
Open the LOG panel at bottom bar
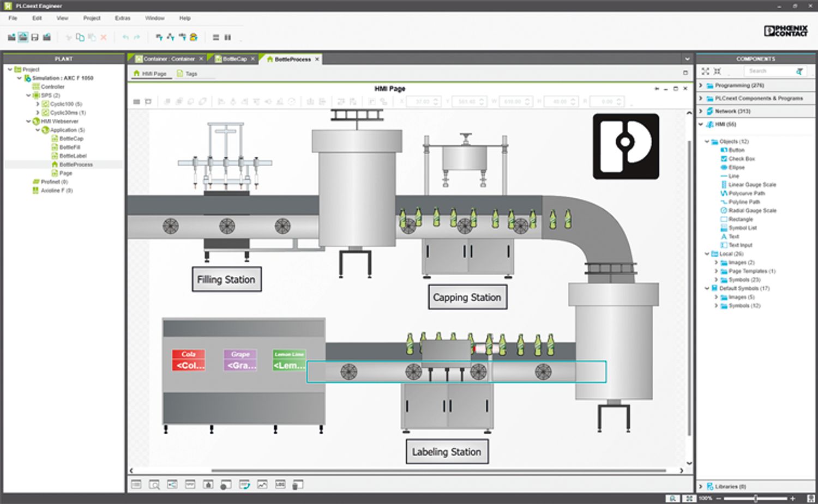(280, 484)
